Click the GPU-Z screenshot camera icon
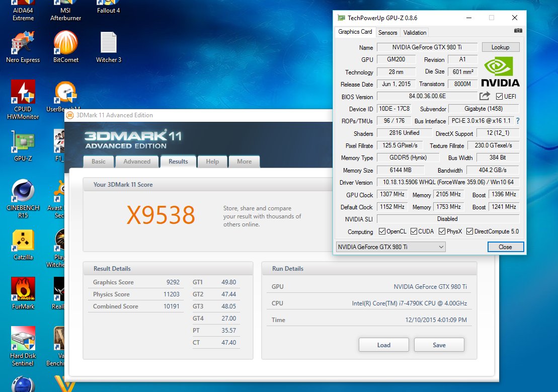This screenshot has height=392, width=558. pos(518,31)
